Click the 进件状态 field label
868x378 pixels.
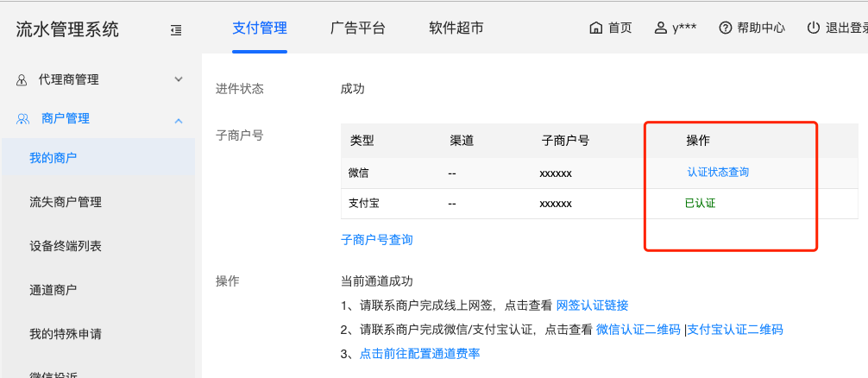coord(240,89)
